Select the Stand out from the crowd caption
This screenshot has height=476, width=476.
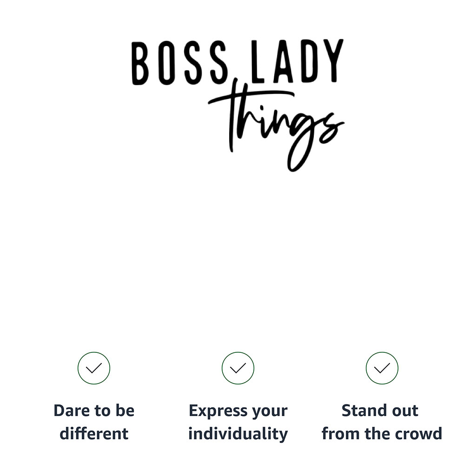click(x=382, y=422)
